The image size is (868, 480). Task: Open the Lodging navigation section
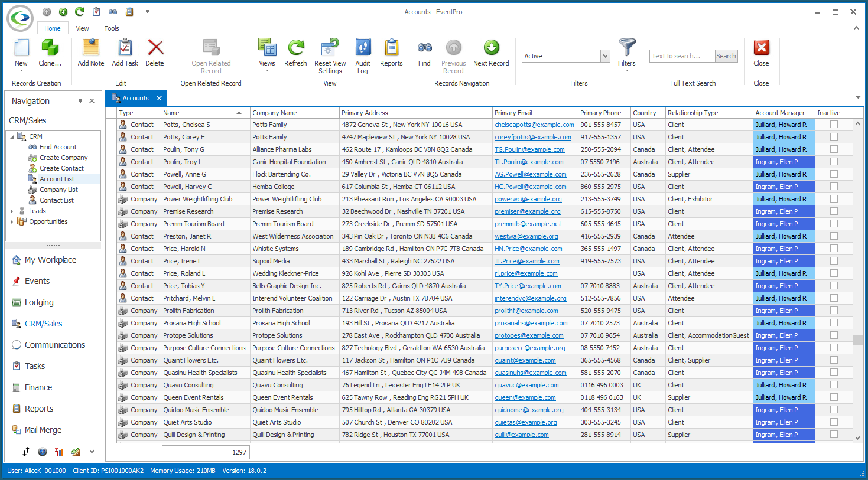tap(39, 302)
